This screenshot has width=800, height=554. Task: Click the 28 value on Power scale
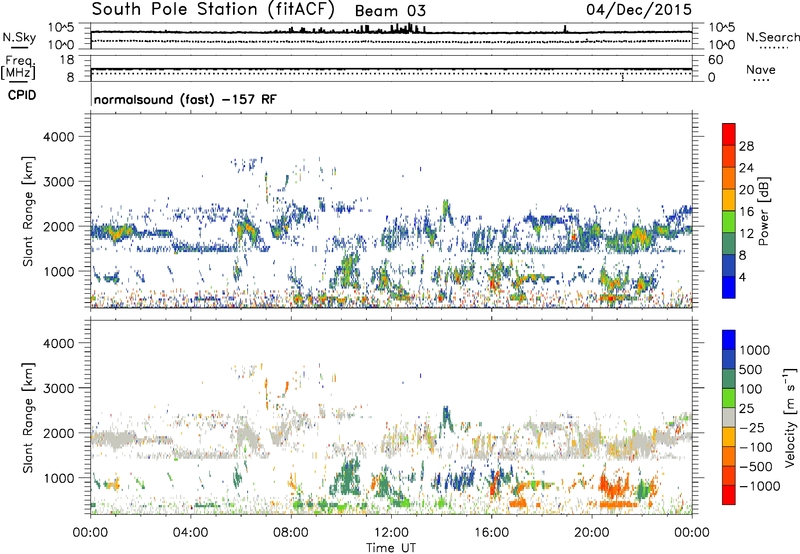pos(746,146)
